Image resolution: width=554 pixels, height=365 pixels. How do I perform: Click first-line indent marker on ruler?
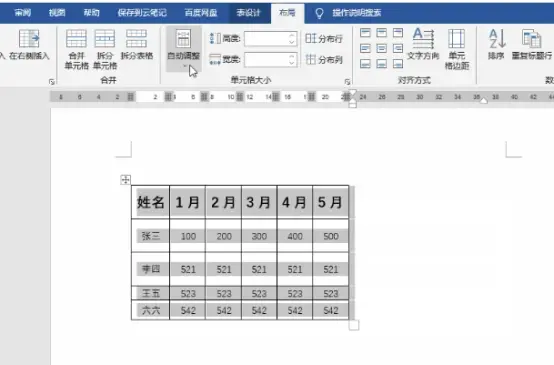pos(352,93)
